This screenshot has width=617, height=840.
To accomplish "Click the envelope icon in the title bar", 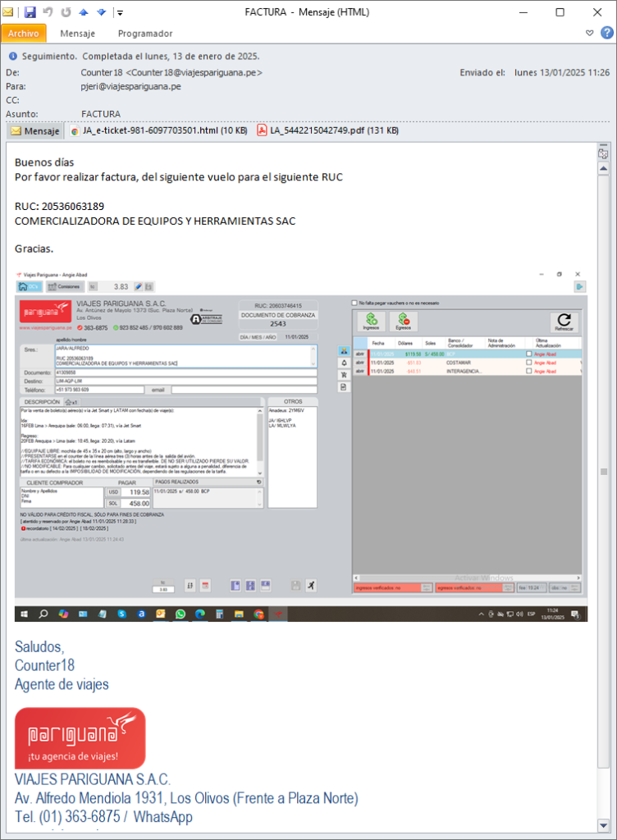I will coord(8,11).
